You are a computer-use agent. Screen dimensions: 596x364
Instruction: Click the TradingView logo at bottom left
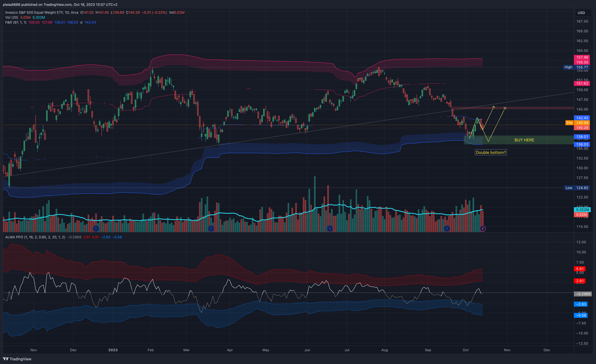[x=17, y=359]
